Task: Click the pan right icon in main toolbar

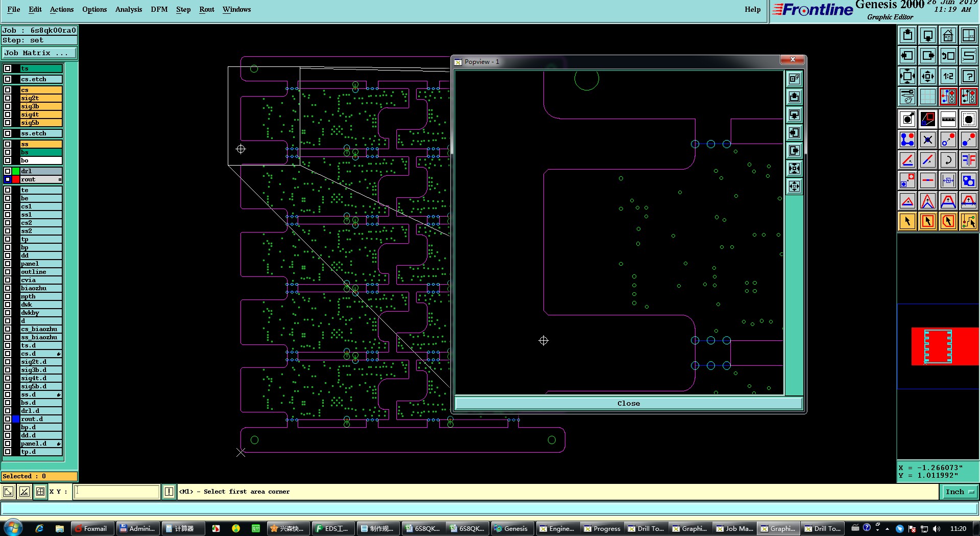Action: click(x=928, y=56)
